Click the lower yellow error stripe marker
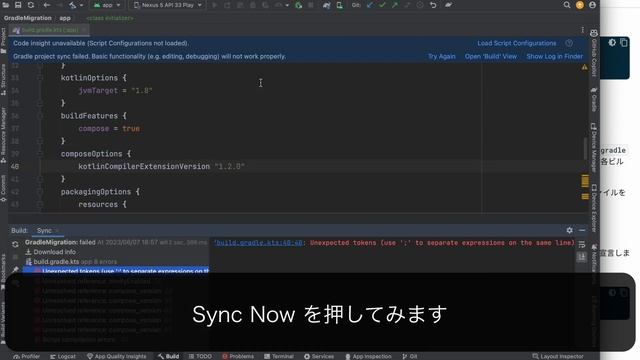Screen dimensions: 640x360 click(585, 196)
